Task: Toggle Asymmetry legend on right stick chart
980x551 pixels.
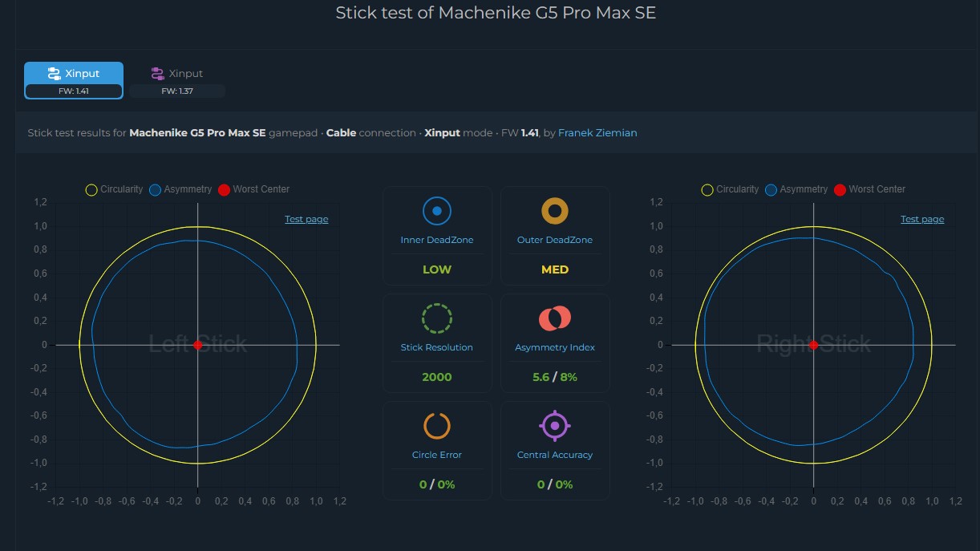Action: pos(797,189)
